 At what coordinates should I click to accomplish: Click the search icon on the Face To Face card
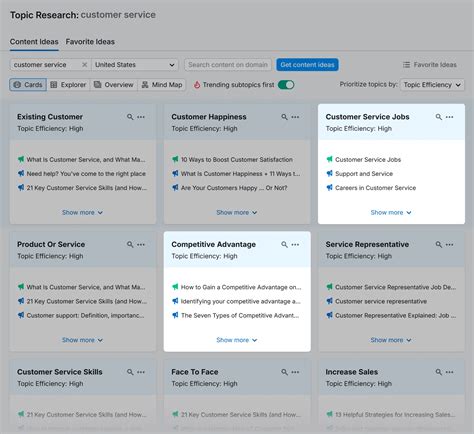tap(284, 372)
